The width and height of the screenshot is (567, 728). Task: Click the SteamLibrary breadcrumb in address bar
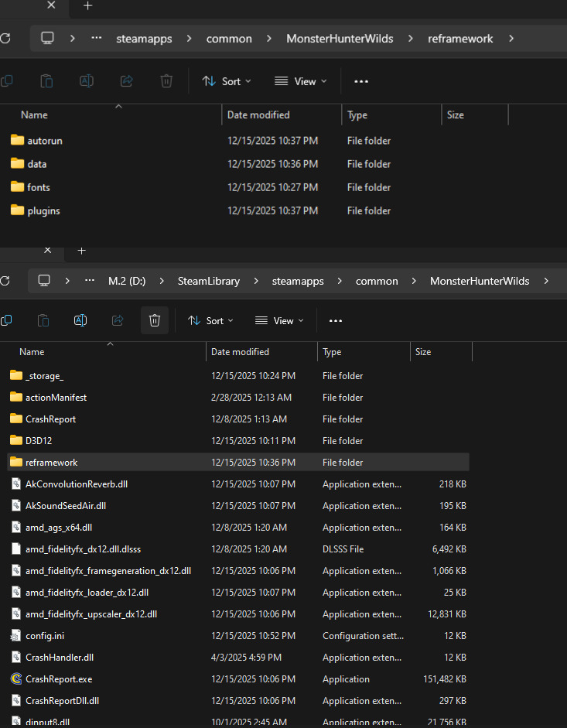pos(207,281)
